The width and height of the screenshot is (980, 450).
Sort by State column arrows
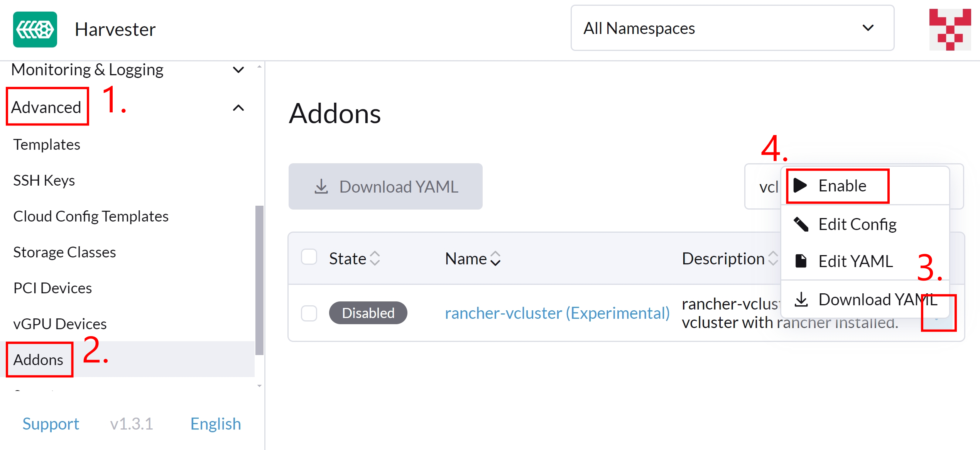tap(375, 259)
